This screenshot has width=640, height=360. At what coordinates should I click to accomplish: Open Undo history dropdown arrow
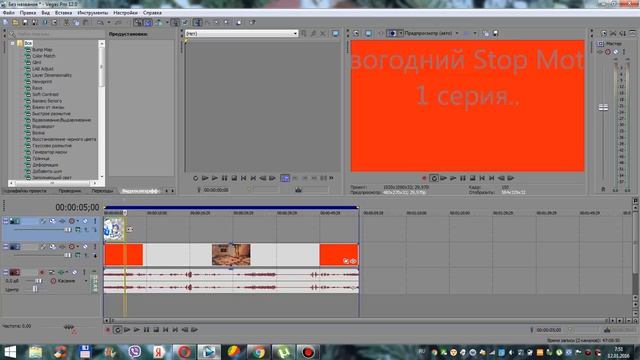(109, 22)
